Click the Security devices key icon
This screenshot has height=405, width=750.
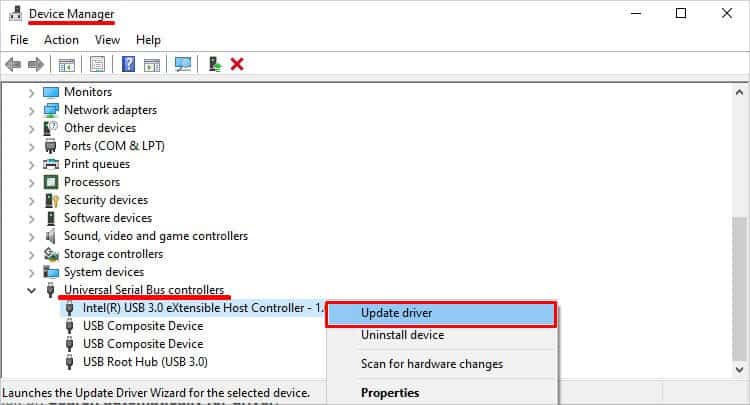[51, 200]
